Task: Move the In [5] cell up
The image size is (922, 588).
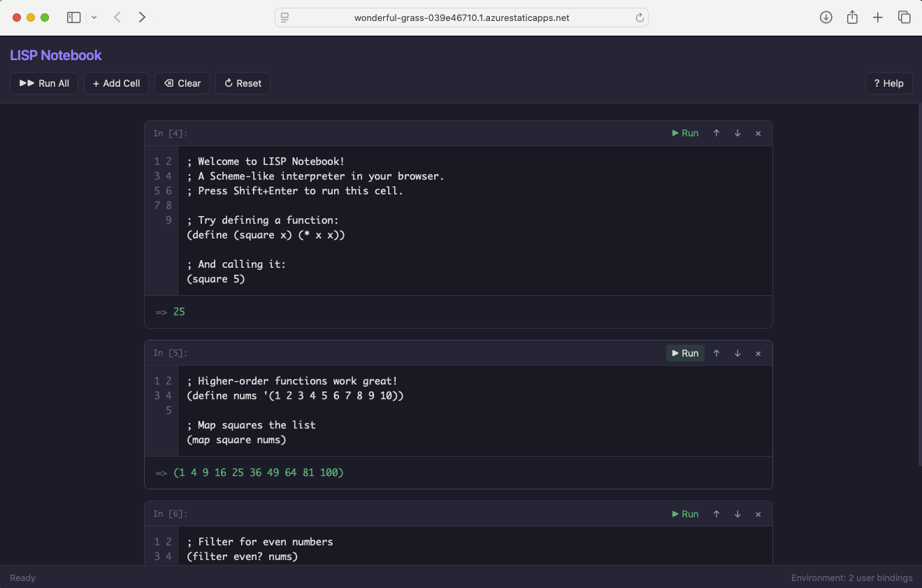Action: 716,353
